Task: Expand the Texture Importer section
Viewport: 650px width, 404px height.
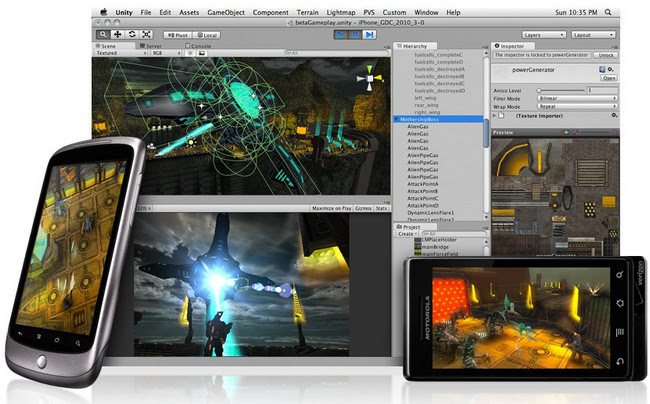Action: [x=496, y=116]
